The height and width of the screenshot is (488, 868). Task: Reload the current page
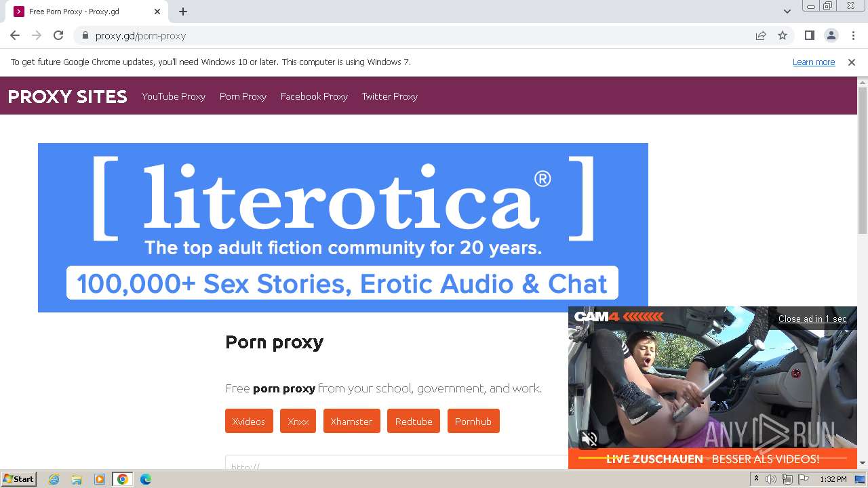(x=58, y=36)
